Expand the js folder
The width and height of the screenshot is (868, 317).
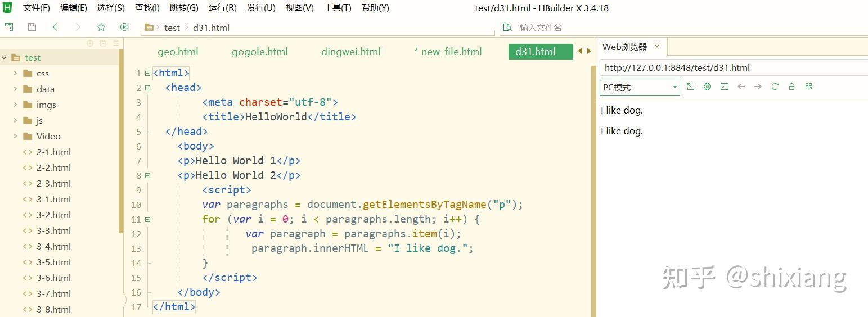(x=16, y=120)
